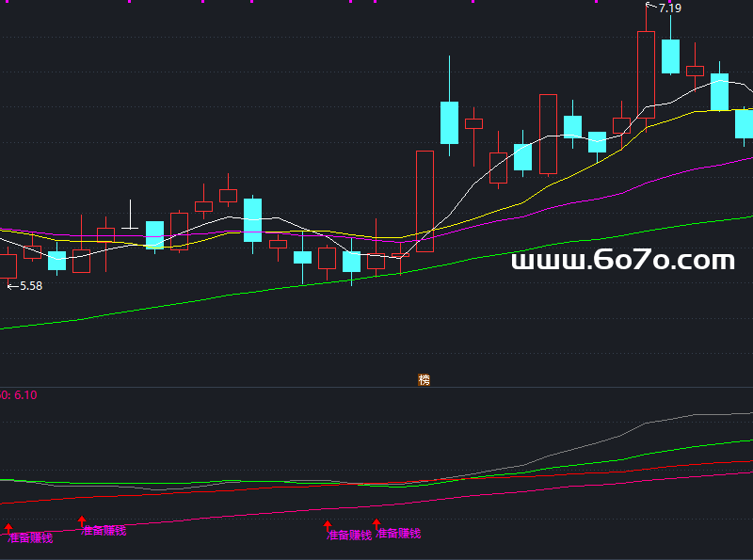Select the tall hollow red breakout candle

click(425, 200)
